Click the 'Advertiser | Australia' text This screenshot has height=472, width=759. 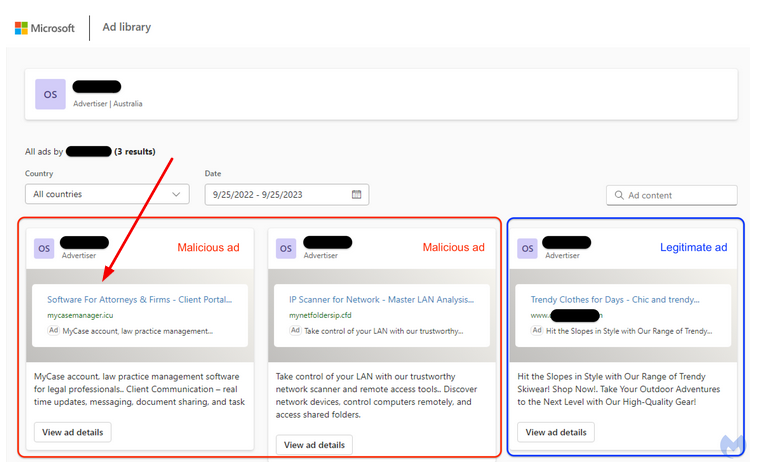(108, 104)
